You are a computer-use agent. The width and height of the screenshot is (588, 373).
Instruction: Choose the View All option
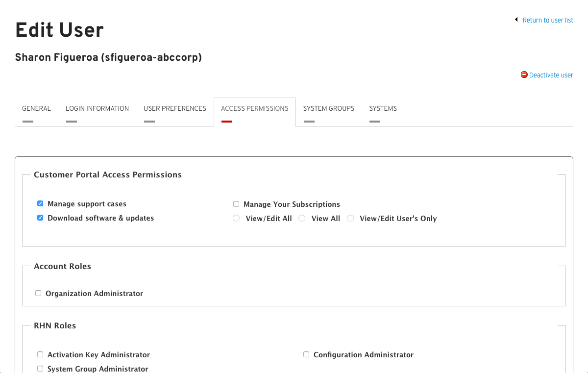(302, 218)
